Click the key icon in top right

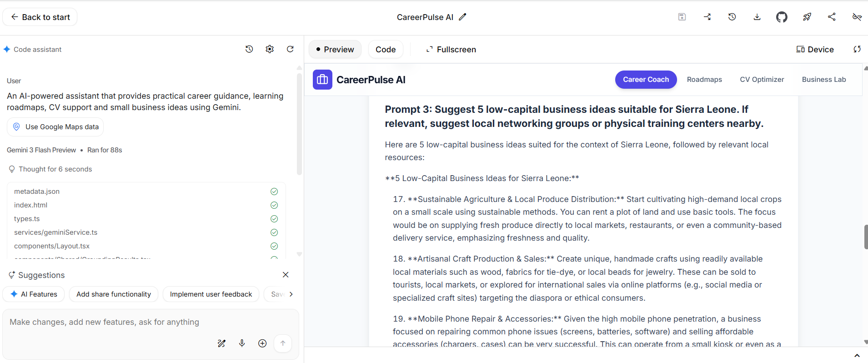pyautogui.click(x=857, y=17)
